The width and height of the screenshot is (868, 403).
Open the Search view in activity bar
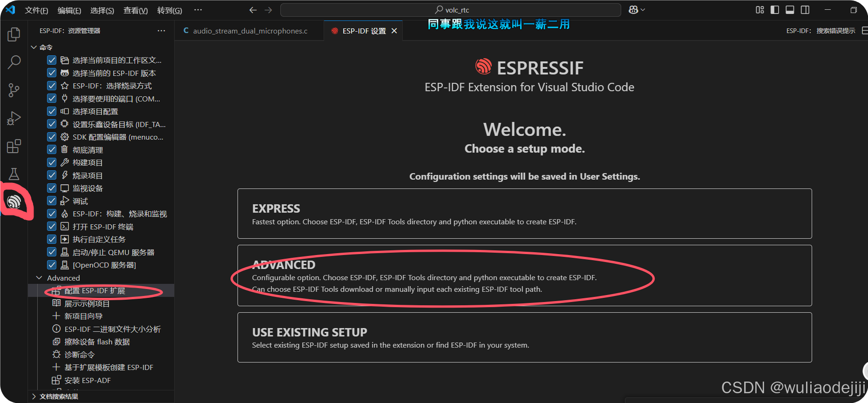[14, 62]
